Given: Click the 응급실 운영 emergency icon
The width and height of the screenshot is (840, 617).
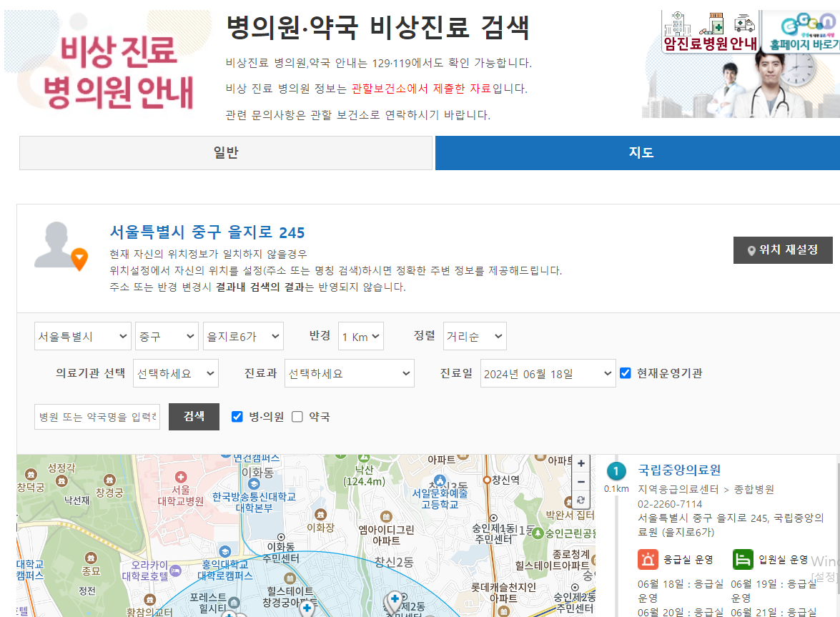Looking at the screenshot, I should coord(648,560).
